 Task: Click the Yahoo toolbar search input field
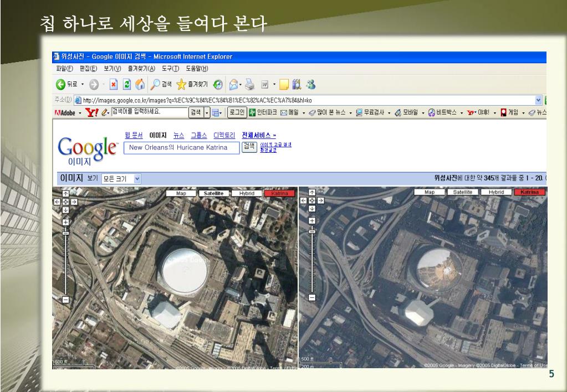pos(149,112)
